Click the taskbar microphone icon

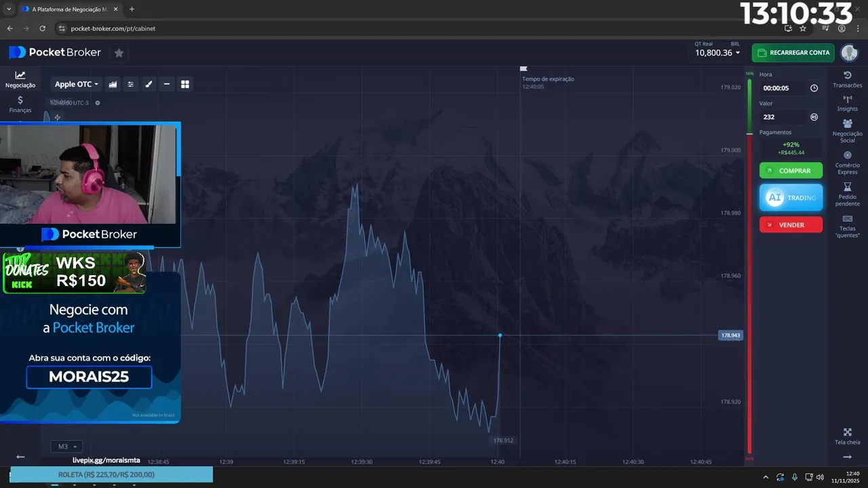pyautogui.click(x=794, y=477)
